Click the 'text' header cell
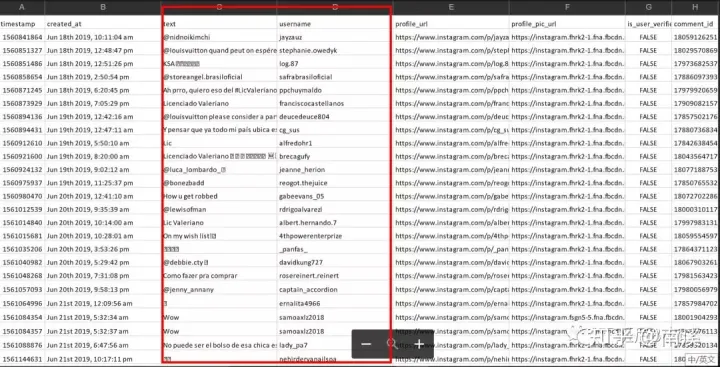Image resolution: width=720 pixels, height=367 pixels. pyautogui.click(x=219, y=23)
